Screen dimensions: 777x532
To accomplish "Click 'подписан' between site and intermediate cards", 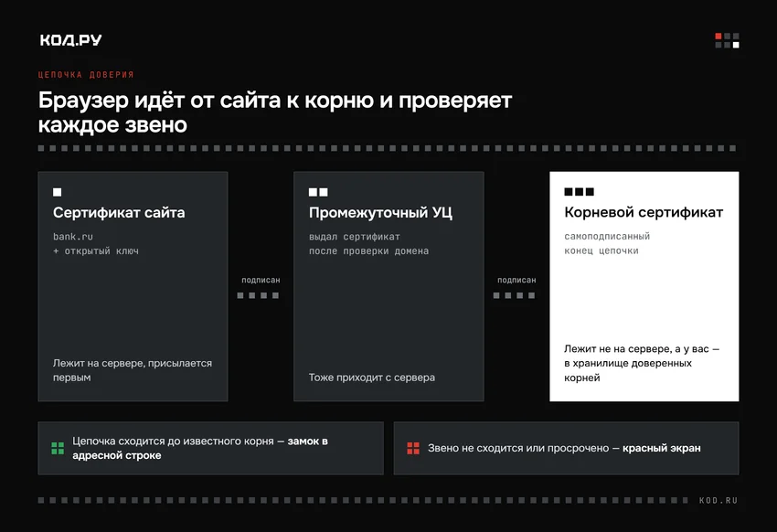I will tap(261, 280).
